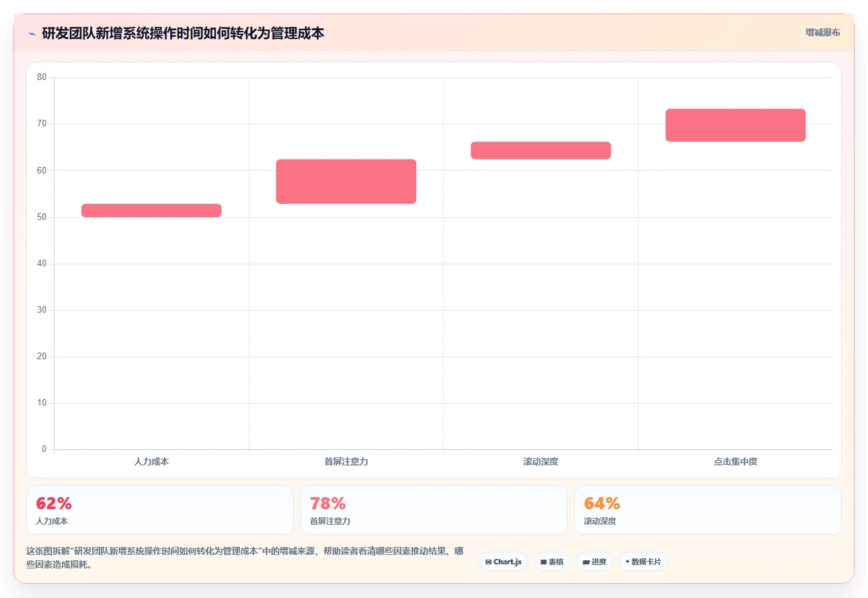Click the 首屏注意力 waterfall bar
868x598 pixels.
(x=346, y=182)
